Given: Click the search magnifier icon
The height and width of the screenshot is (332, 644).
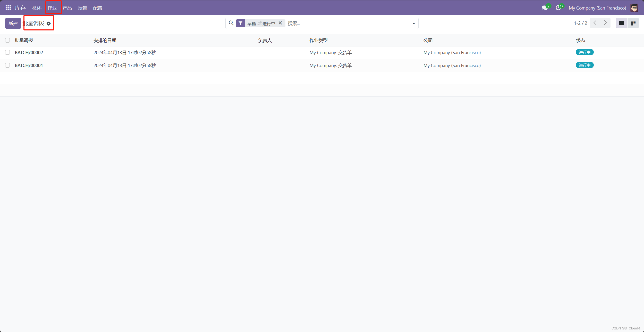Looking at the screenshot, I should [x=231, y=23].
